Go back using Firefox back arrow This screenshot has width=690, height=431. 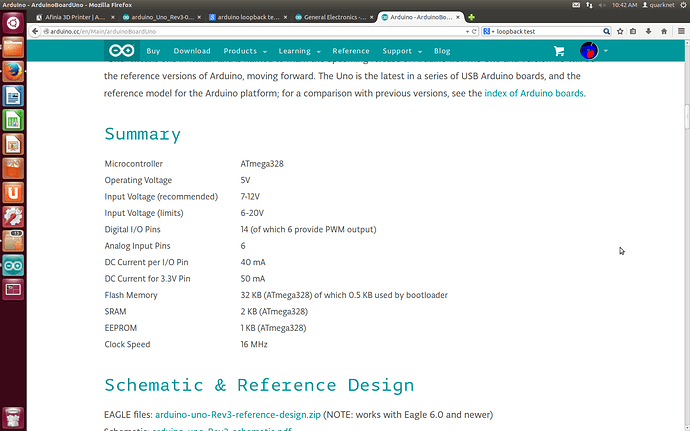click(35, 31)
